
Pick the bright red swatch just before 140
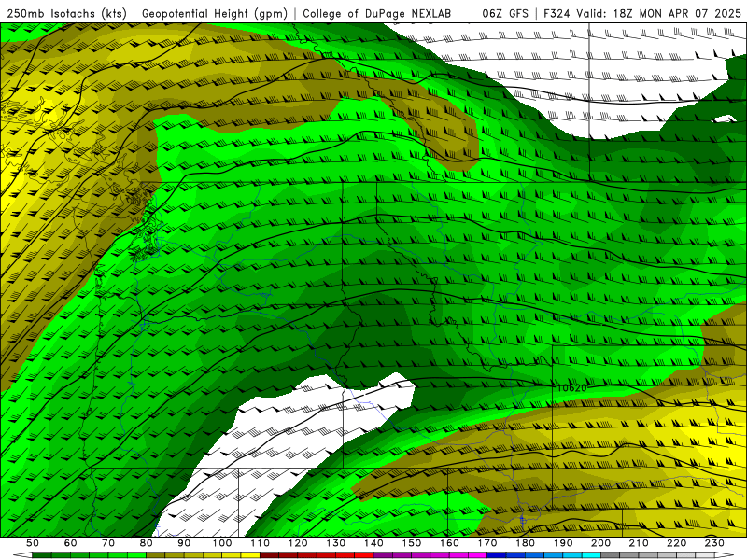[x=364, y=555]
